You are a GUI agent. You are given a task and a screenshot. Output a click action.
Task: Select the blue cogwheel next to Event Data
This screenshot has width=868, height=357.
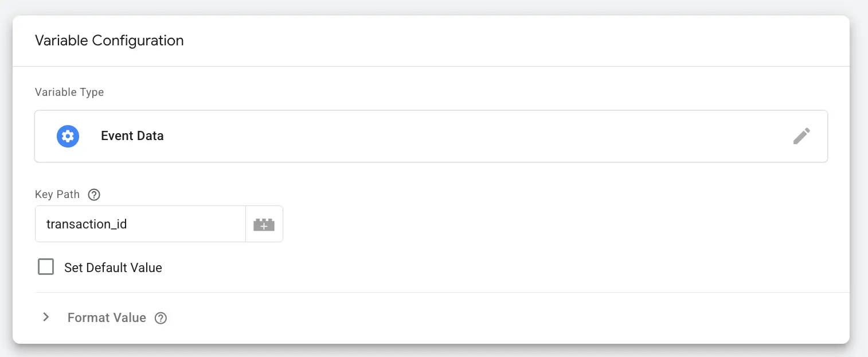tap(68, 136)
